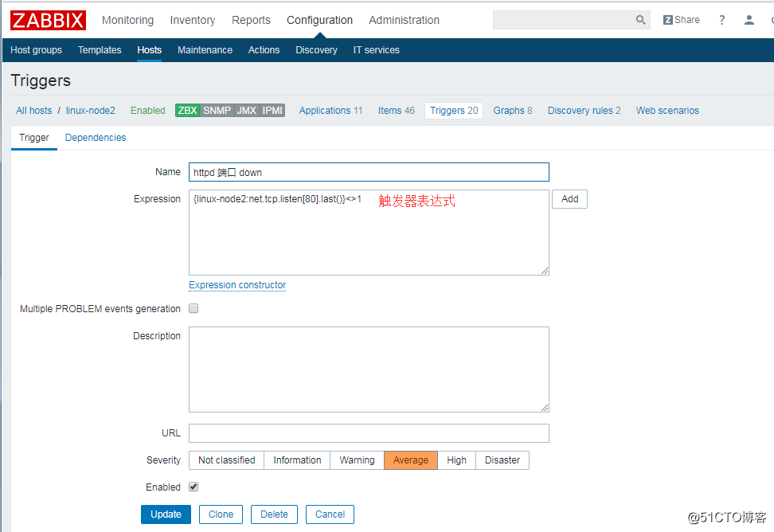774x532 pixels.
Task: Click the search magnifier icon
Action: pos(640,20)
